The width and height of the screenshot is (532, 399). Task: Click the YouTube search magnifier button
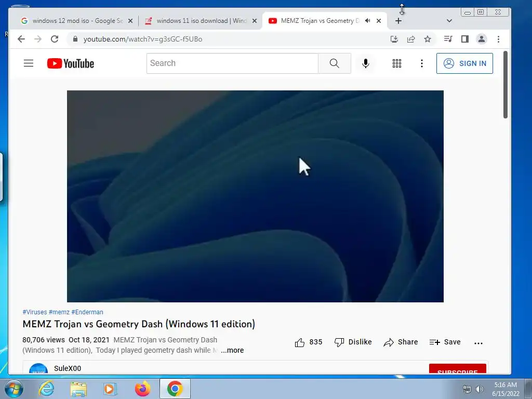click(335, 63)
